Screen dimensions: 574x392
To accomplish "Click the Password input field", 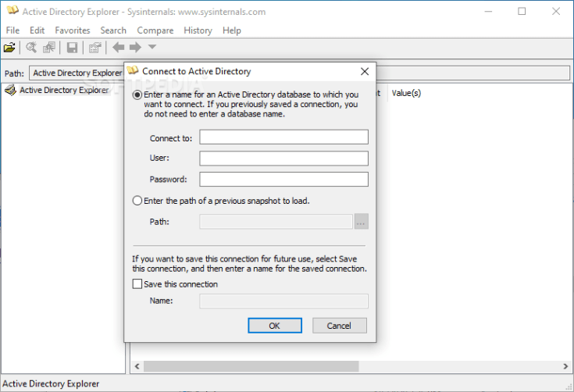I will pos(283,180).
